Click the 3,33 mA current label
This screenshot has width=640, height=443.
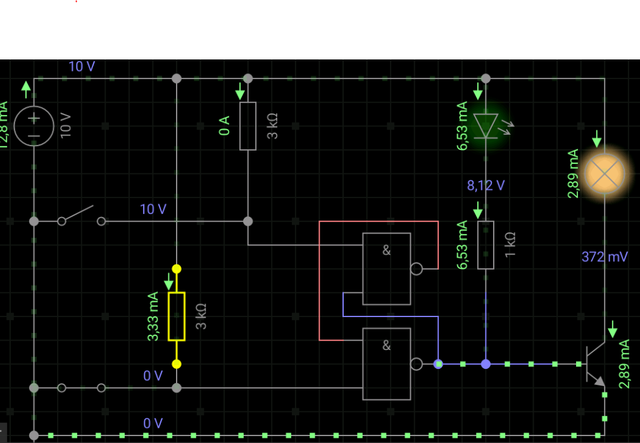pyautogui.click(x=153, y=316)
